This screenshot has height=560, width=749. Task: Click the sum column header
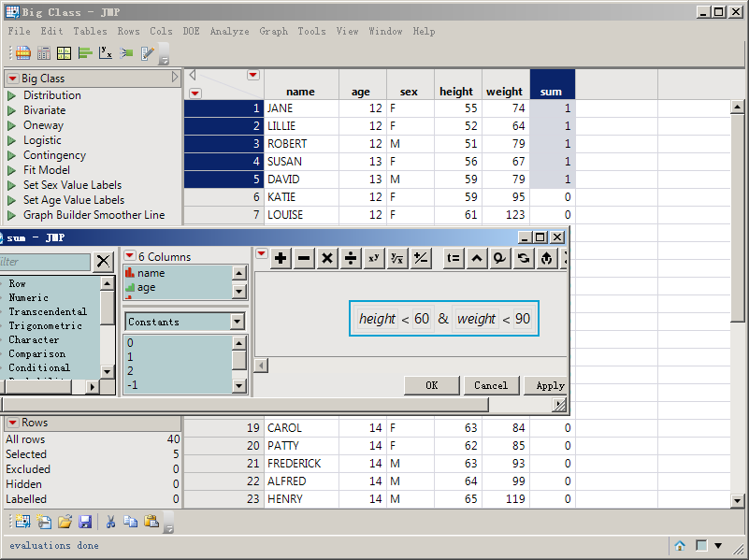pos(552,92)
